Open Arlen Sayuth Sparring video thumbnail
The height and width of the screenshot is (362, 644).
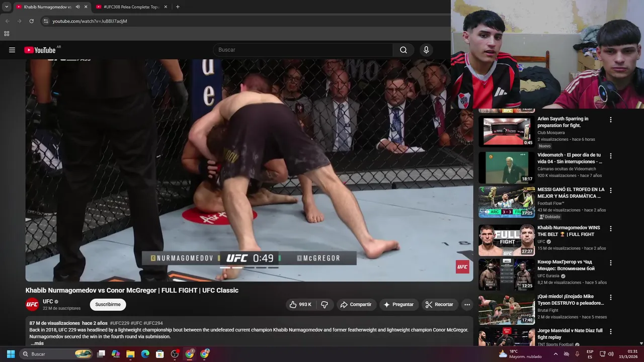pyautogui.click(x=507, y=131)
